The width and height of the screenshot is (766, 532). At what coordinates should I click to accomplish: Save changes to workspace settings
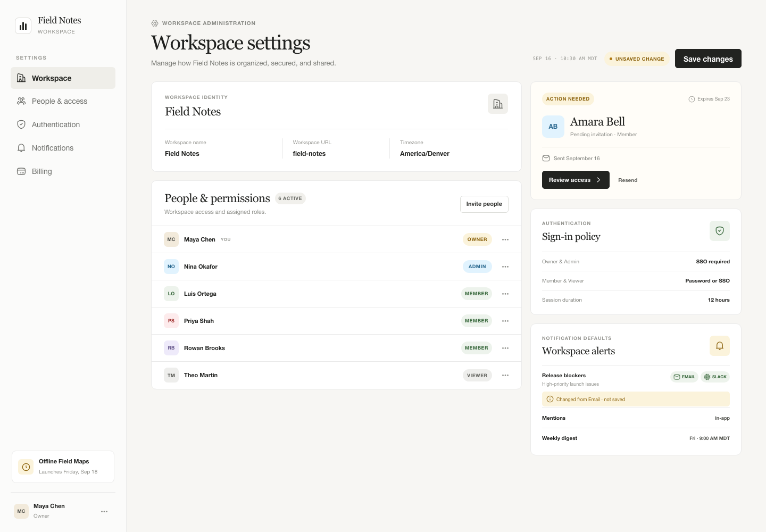(708, 59)
